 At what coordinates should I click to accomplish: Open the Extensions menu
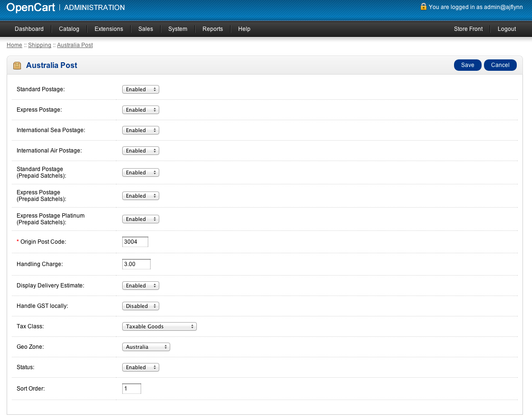[x=108, y=29]
